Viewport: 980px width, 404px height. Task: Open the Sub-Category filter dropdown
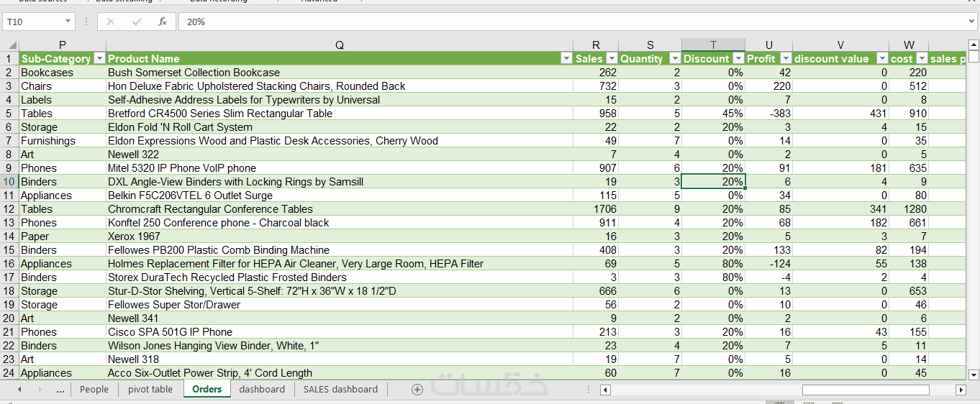pyautogui.click(x=100, y=59)
